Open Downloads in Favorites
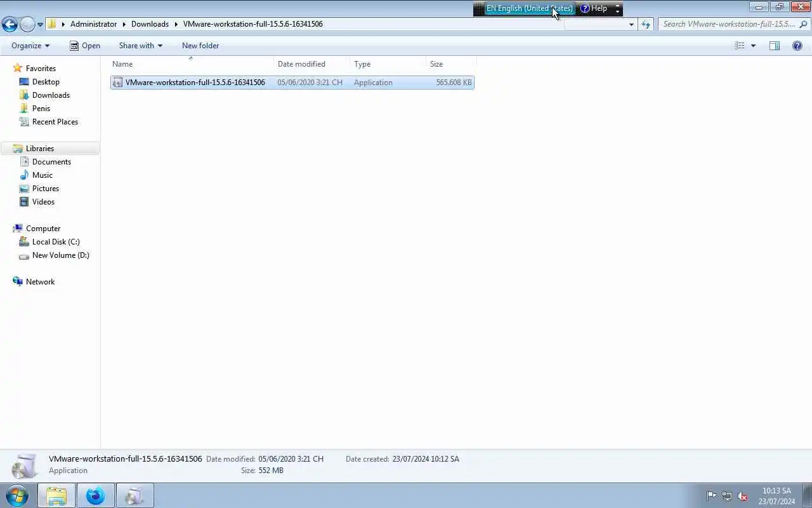 [x=51, y=95]
